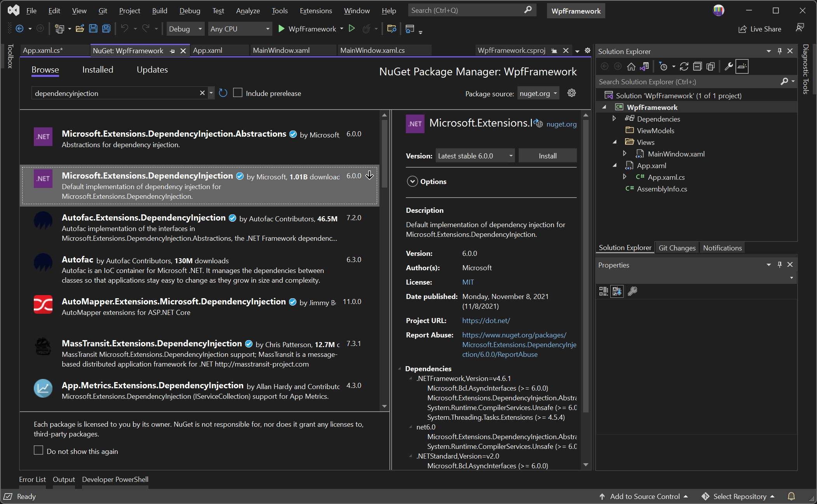The height and width of the screenshot is (504, 817).
Task: Click the Save All toolbar icon
Action: (106, 29)
